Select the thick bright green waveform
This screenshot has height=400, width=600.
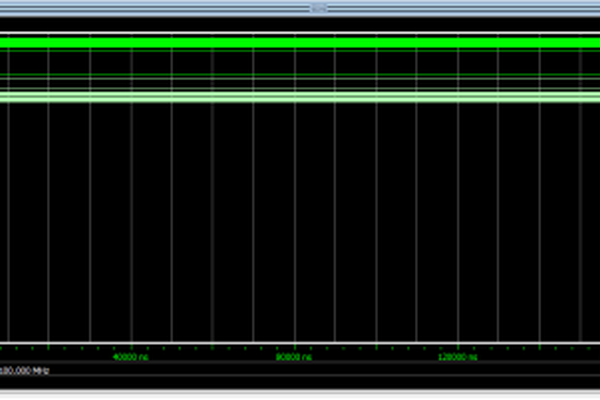300,43
